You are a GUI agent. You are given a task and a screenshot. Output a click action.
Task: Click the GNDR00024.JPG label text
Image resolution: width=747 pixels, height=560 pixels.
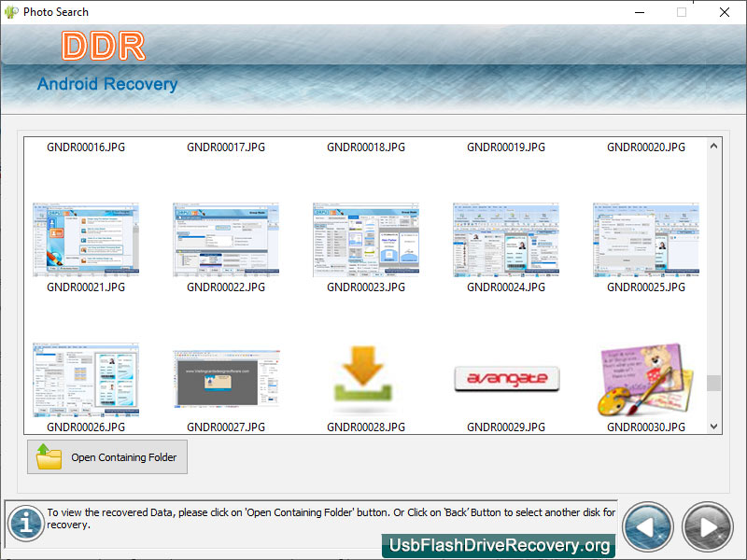pyautogui.click(x=506, y=287)
